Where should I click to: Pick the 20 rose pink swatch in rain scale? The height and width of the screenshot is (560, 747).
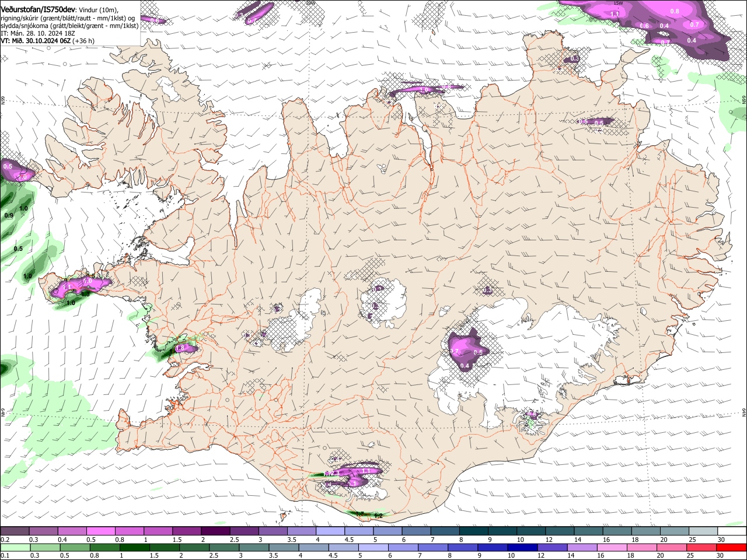coord(672,548)
